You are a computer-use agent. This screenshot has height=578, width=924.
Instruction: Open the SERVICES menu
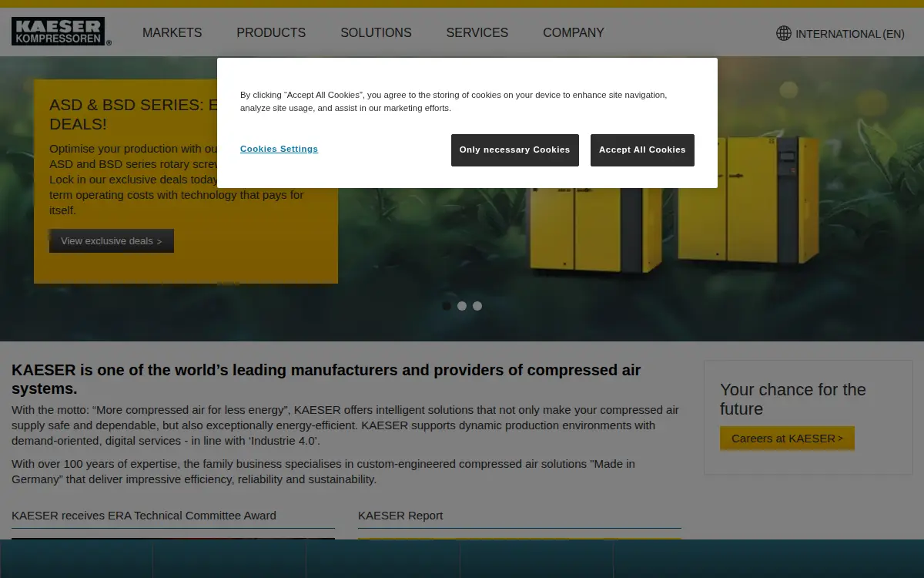pyautogui.click(x=477, y=32)
